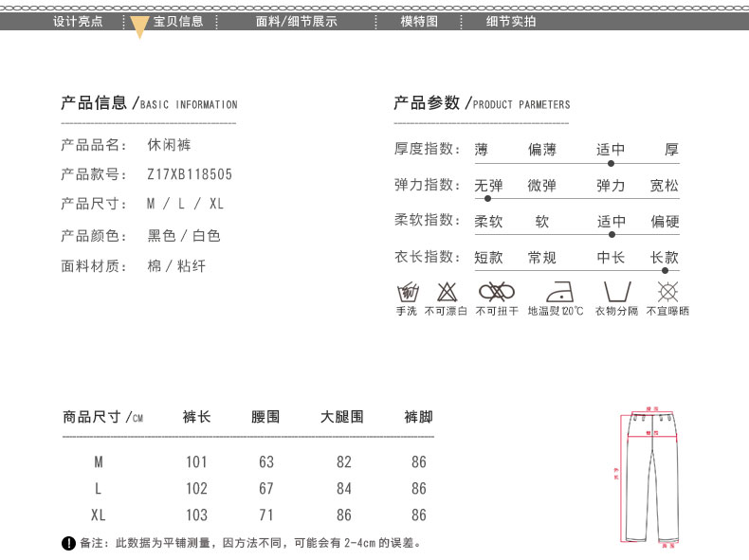Click the 衣长指数 slider dot at 长款
Screen dimensions: 749x560
[x=665, y=270]
